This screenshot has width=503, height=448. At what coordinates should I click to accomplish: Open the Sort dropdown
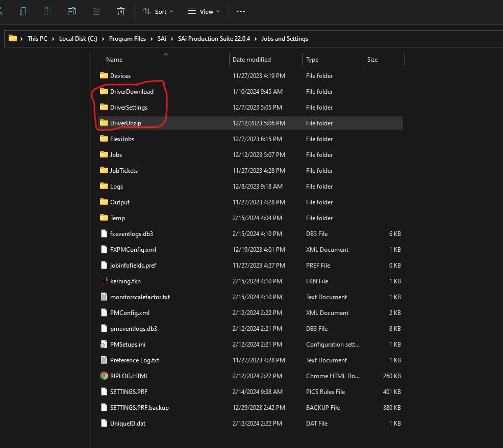158,12
